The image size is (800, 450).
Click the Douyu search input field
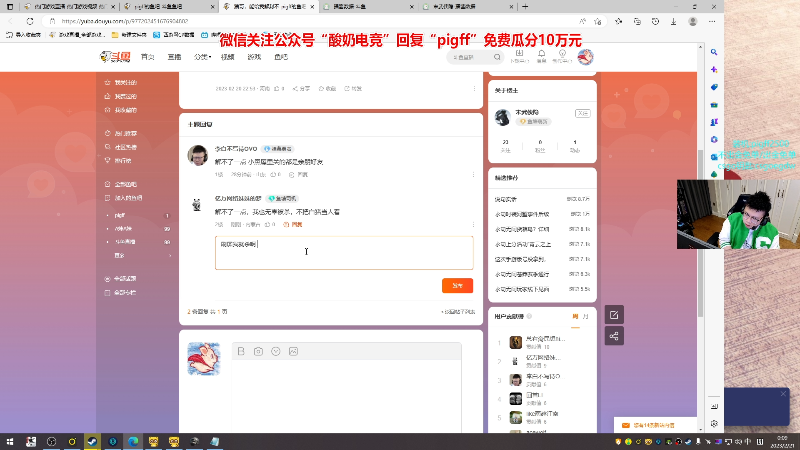click(x=471, y=57)
